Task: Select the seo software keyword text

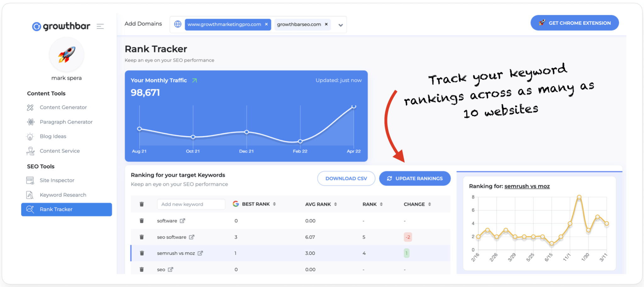Action: (x=172, y=237)
